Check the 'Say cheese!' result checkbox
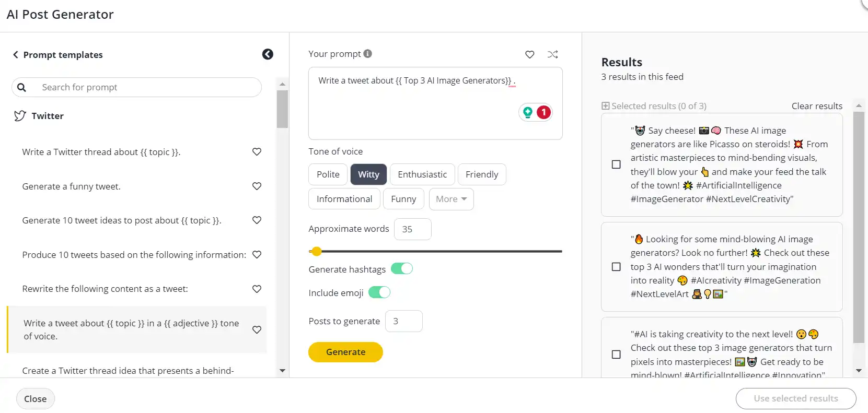This screenshot has width=868, height=413. click(x=616, y=164)
